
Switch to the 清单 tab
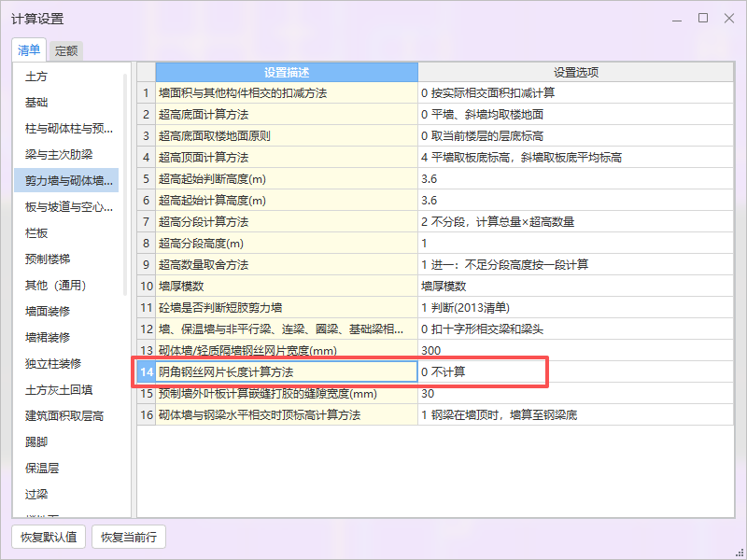coord(28,49)
